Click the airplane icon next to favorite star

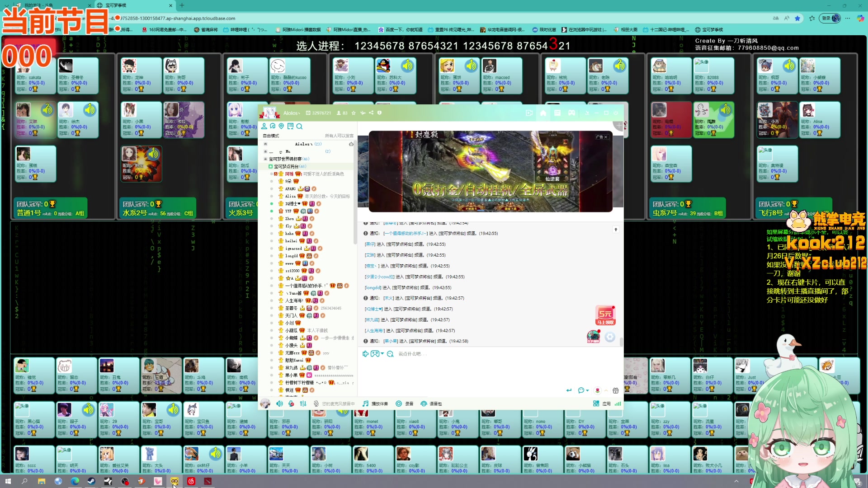coord(363,113)
